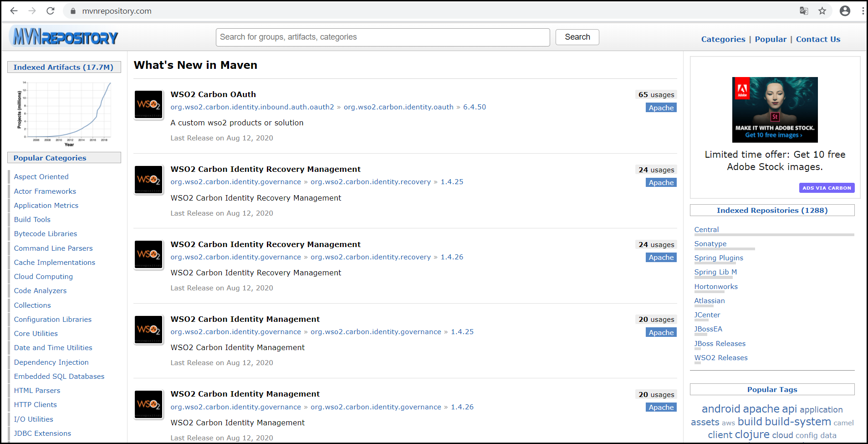Reload the page with refresh icon
Image resolution: width=868 pixels, height=444 pixels.
[51, 11]
